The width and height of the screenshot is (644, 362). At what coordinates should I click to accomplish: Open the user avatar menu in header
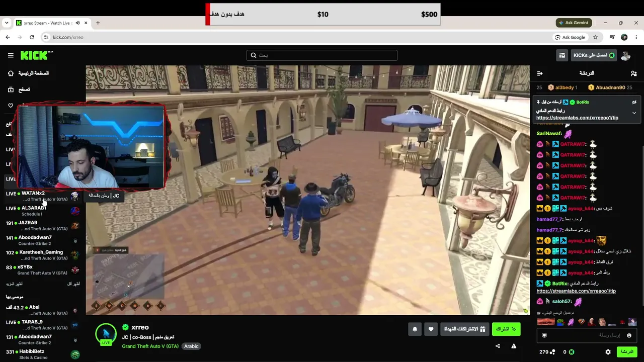[x=625, y=55]
